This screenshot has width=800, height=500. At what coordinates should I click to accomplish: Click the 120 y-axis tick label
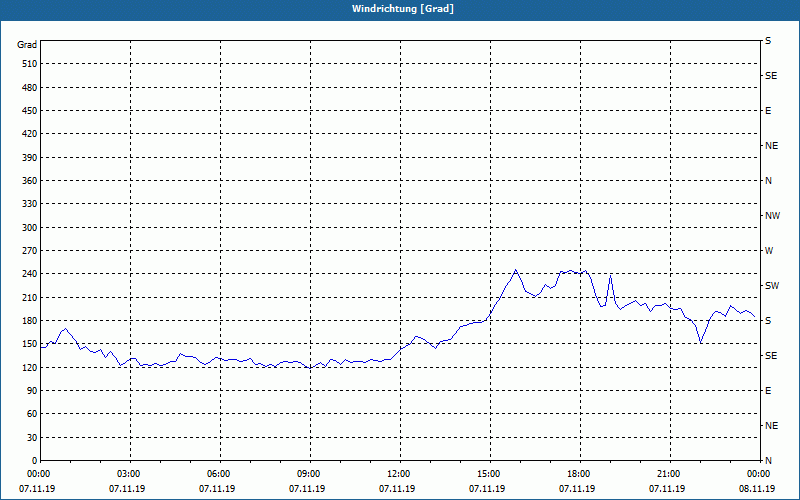pyautogui.click(x=30, y=367)
